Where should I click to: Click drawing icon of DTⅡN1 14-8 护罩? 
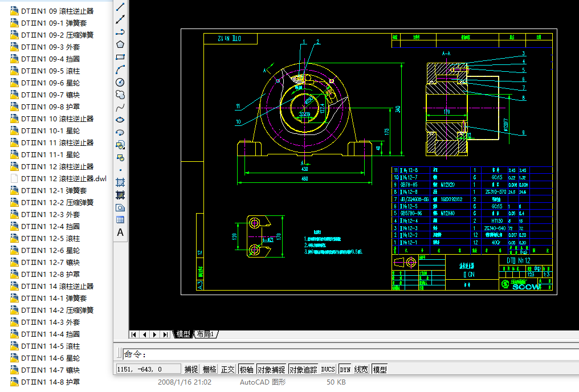tap(14, 382)
